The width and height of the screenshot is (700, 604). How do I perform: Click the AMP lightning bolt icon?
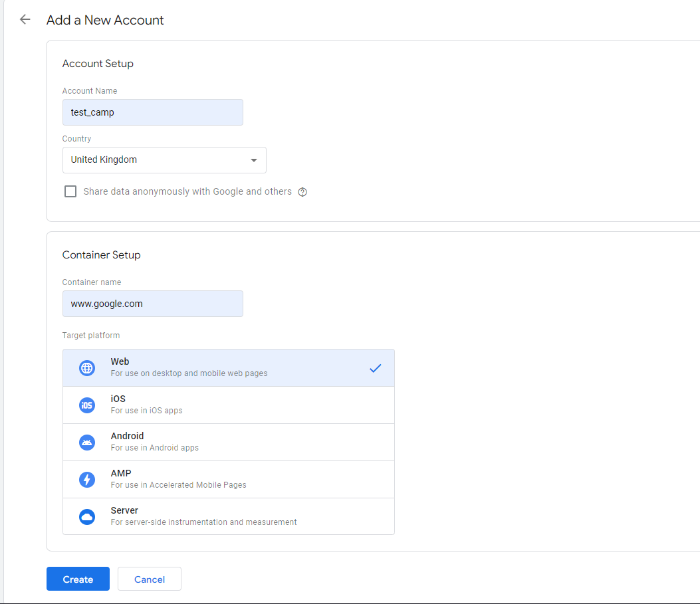point(87,480)
